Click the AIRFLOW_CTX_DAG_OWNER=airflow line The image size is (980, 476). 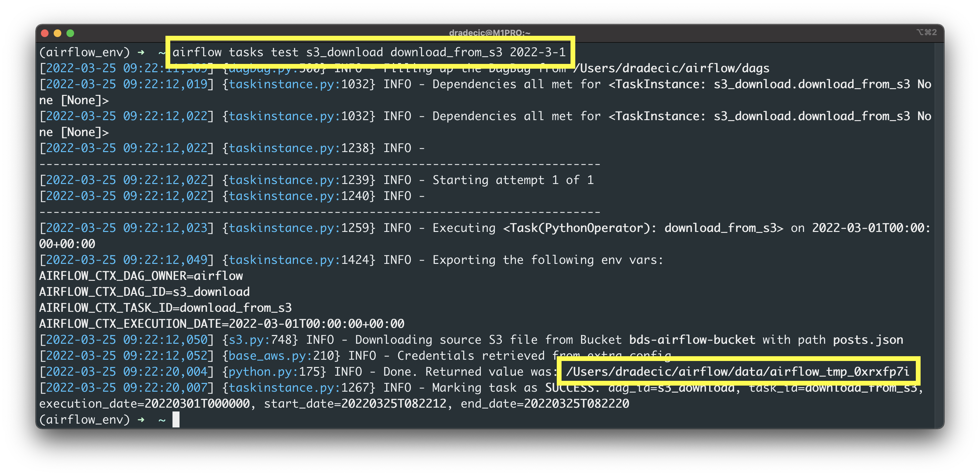click(141, 275)
